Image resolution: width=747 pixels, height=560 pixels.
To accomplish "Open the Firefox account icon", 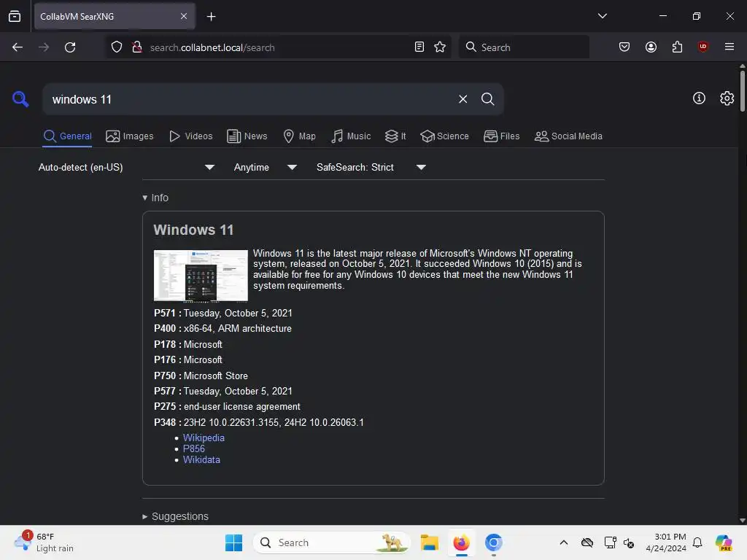I will (x=651, y=47).
